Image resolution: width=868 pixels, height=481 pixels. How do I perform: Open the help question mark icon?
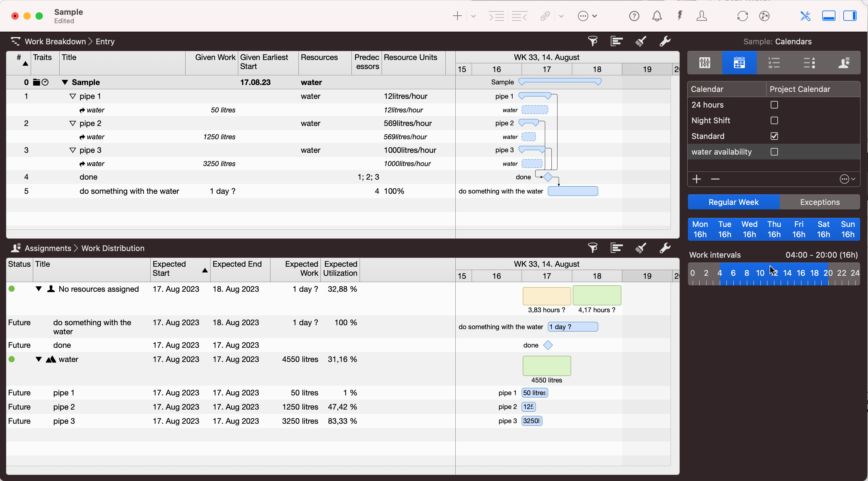point(634,16)
